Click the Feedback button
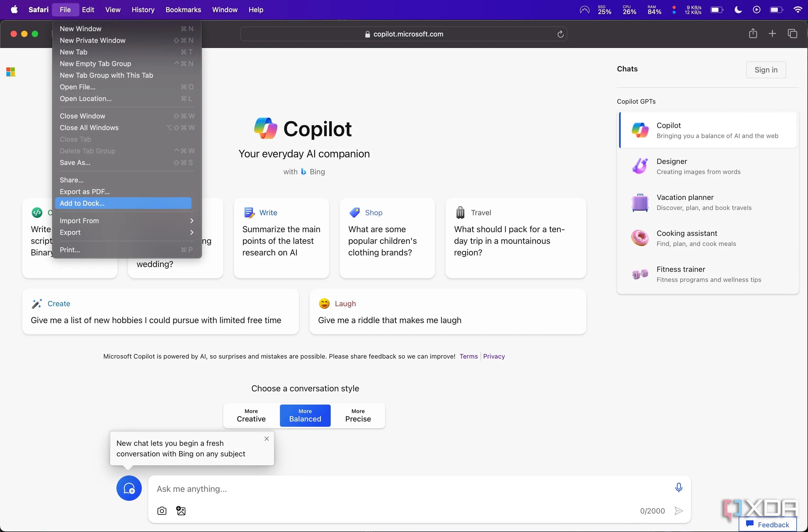 click(768, 524)
